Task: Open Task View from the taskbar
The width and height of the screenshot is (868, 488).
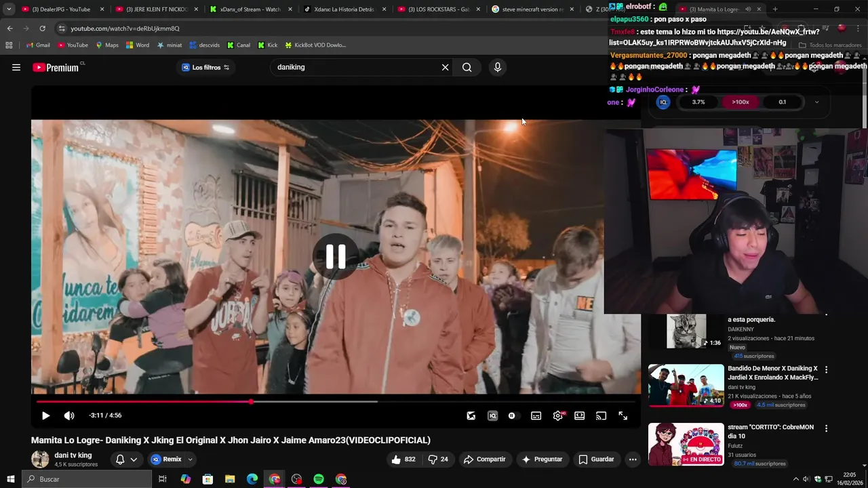Action: pyautogui.click(x=163, y=479)
